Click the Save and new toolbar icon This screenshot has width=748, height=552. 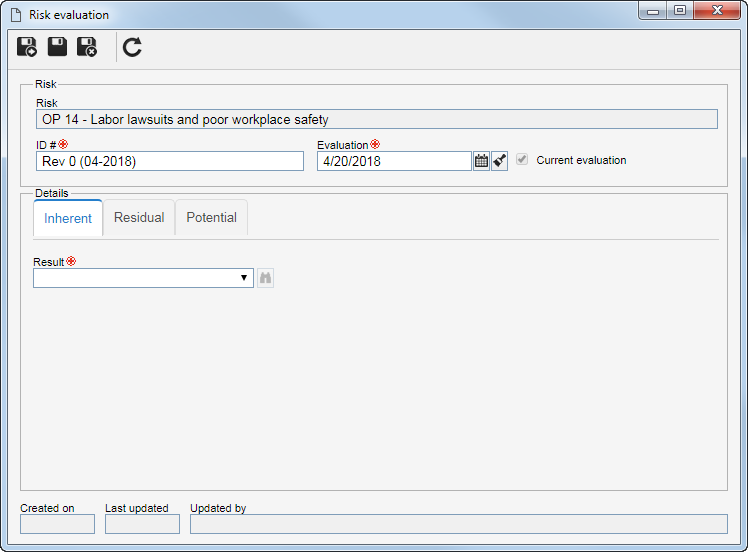pyautogui.click(x=27, y=47)
